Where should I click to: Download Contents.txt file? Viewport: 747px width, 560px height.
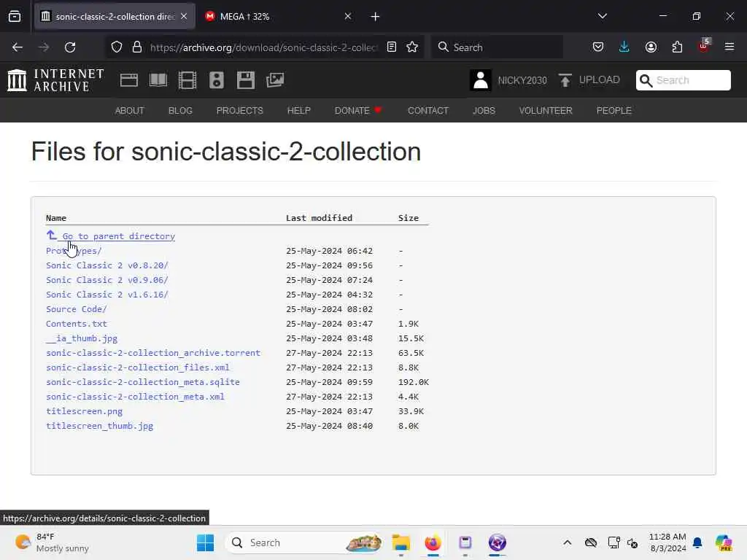tap(76, 324)
